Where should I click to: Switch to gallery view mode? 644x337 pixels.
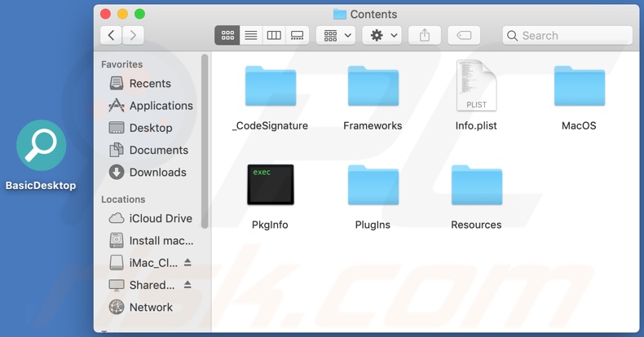pos(298,36)
